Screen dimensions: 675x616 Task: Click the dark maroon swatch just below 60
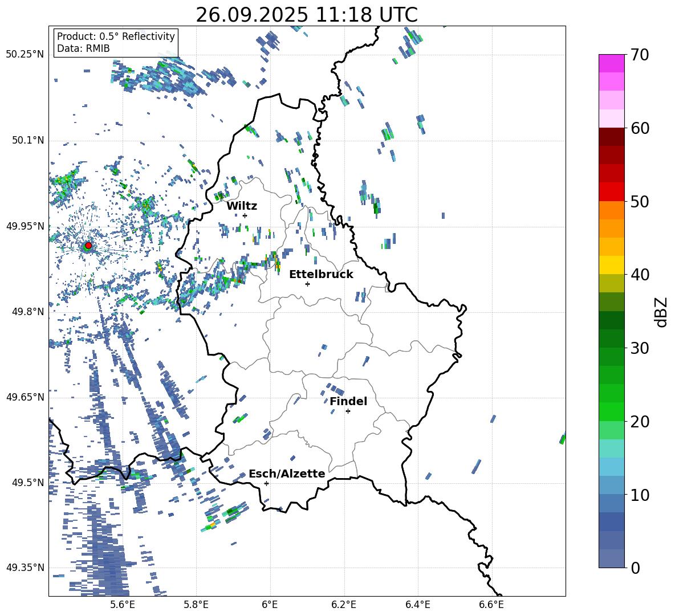coord(612,137)
